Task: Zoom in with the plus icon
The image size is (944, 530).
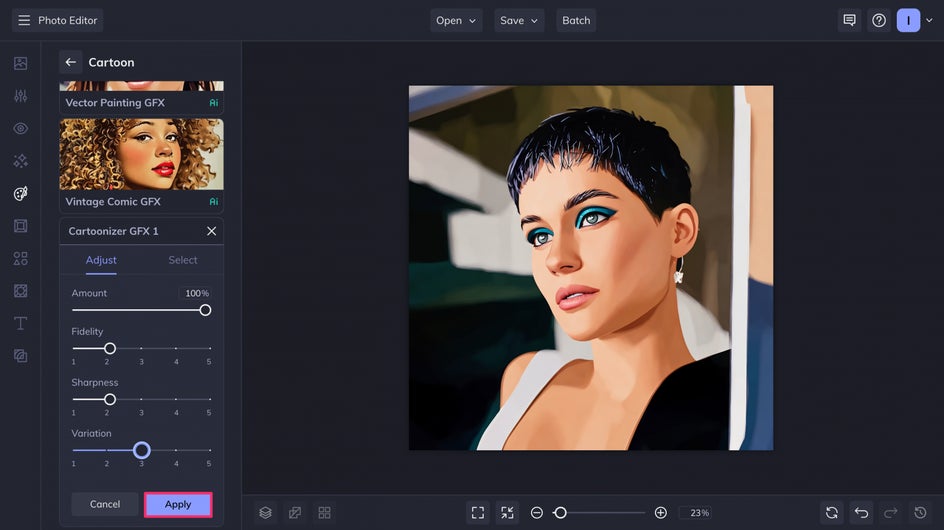Action: (x=660, y=513)
